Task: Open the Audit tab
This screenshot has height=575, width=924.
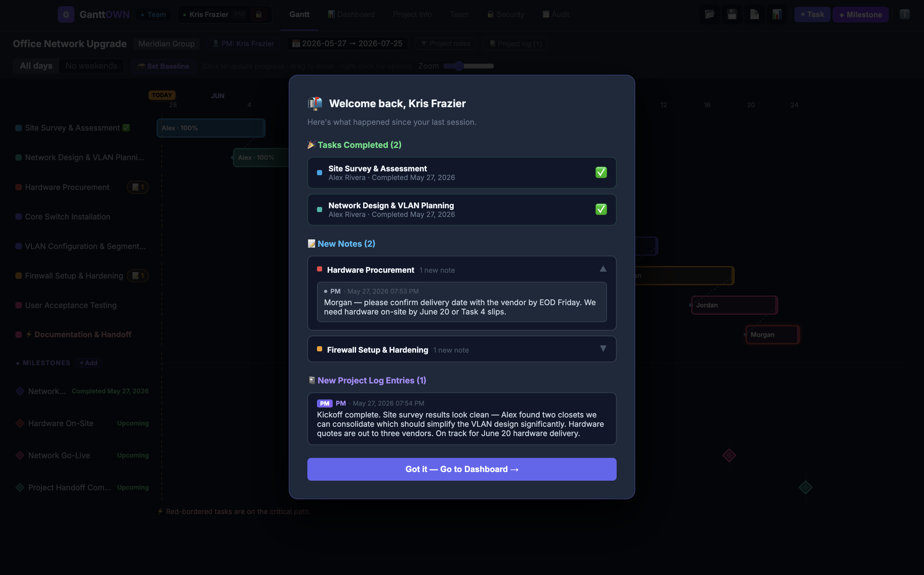Action: pyautogui.click(x=556, y=14)
